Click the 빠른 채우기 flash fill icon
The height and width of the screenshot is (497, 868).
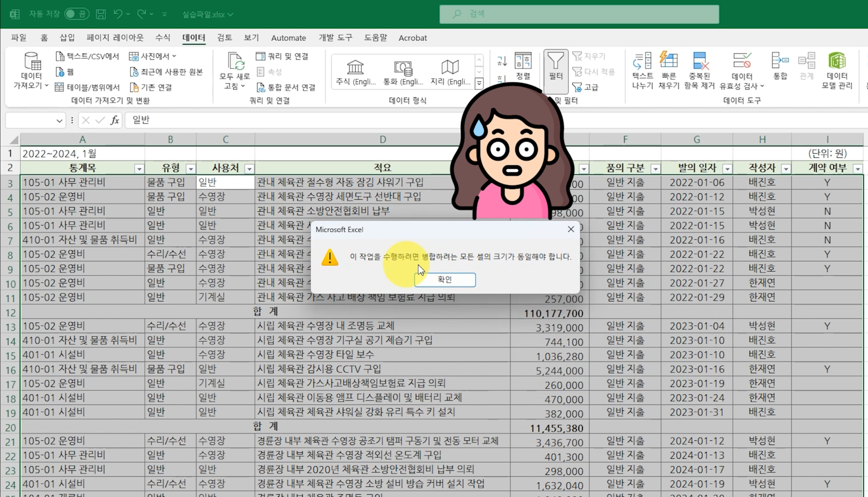669,61
